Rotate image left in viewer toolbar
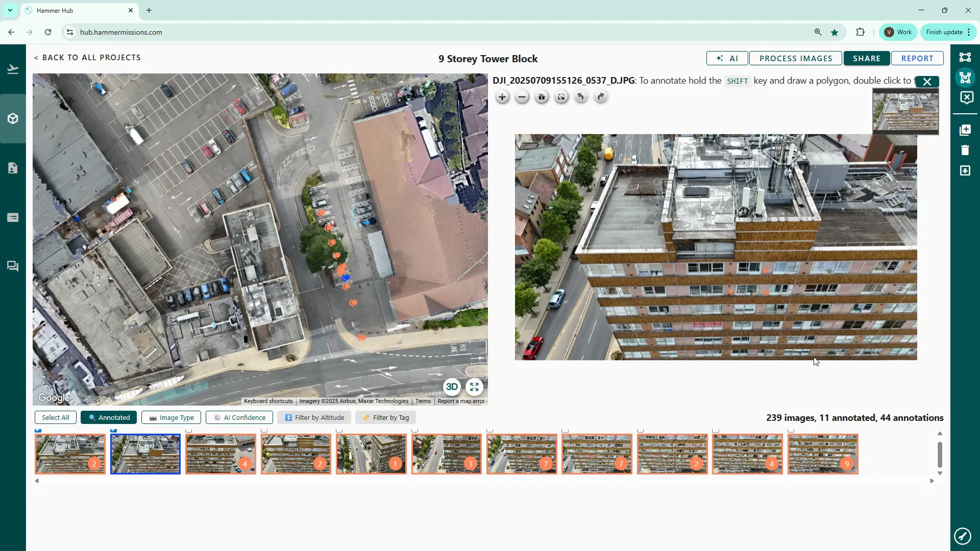980x551 pixels. 581,97
